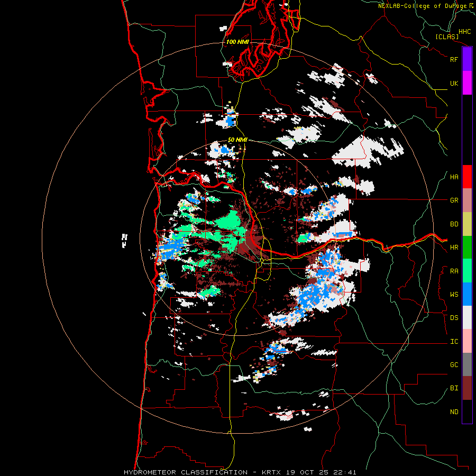The height and width of the screenshot is (476, 476).
Task: Click the UK magenta legend swatch
Action: click(467, 83)
